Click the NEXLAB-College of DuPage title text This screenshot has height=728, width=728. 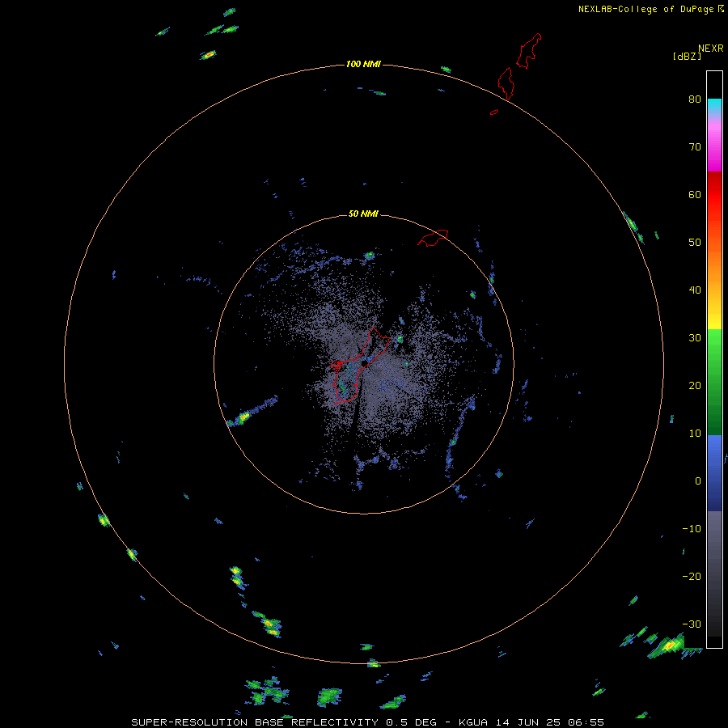coord(645,9)
